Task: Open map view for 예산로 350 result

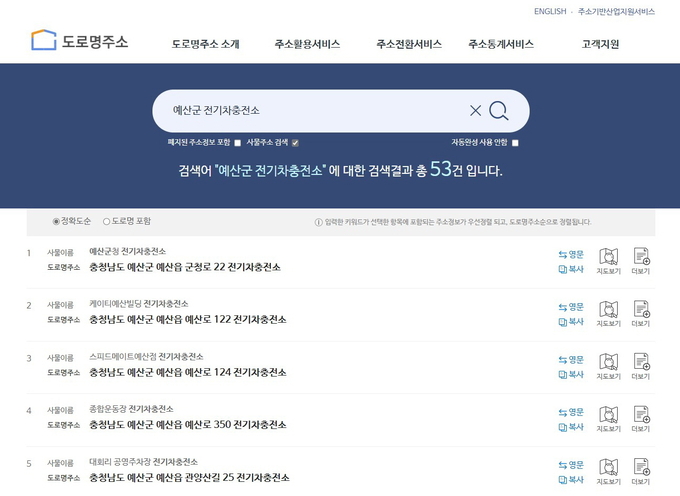Action: [x=608, y=419]
